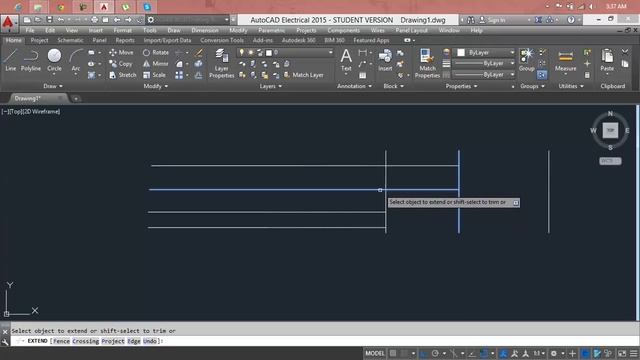Open the customization menu in status bar

[x=634, y=353]
